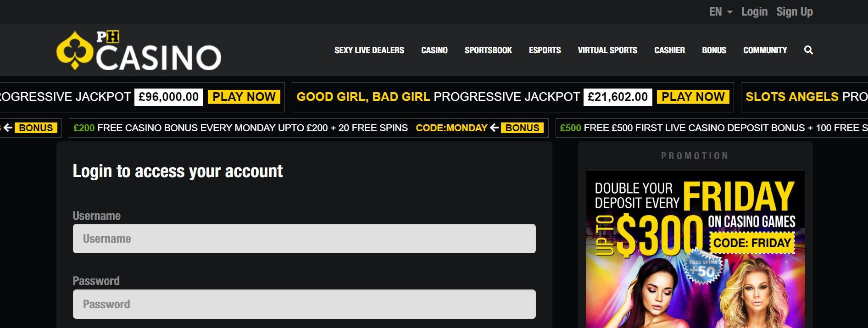This screenshot has height=328, width=868.
Task: Open the Login link in top bar
Action: point(754,12)
